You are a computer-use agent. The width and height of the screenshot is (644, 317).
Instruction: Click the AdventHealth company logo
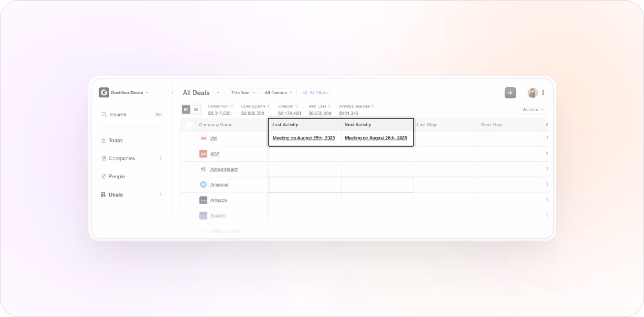click(x=203, y=169)
